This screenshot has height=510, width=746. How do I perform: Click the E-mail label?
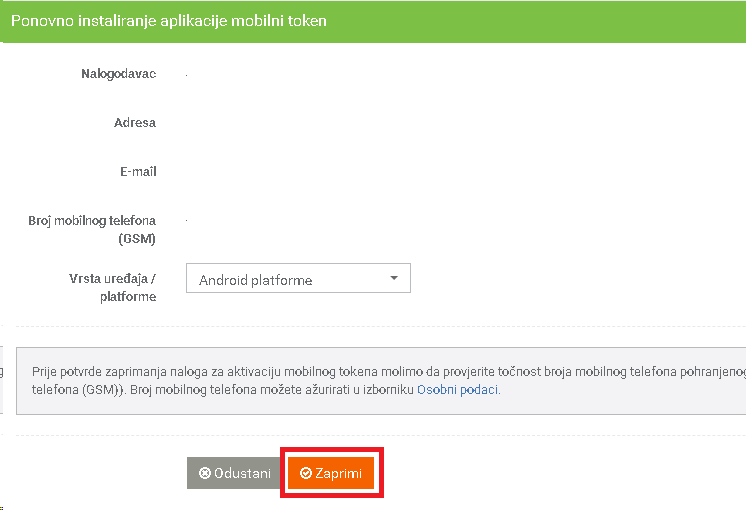pyautogui.click(x=138, y=171)
